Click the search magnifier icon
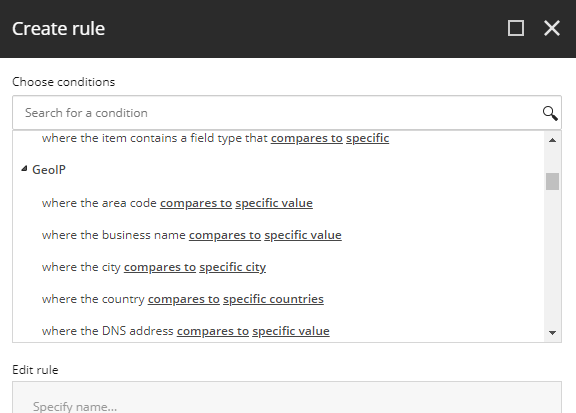This screenshot has height=413, width=576. click(x=550, y=113)
